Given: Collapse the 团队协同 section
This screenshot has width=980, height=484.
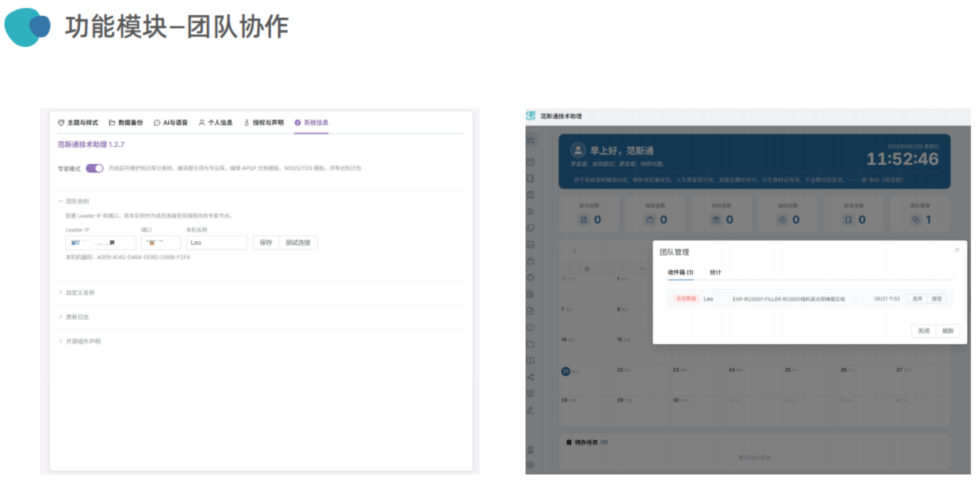Looking at the screenshot, I should [74, 202].
